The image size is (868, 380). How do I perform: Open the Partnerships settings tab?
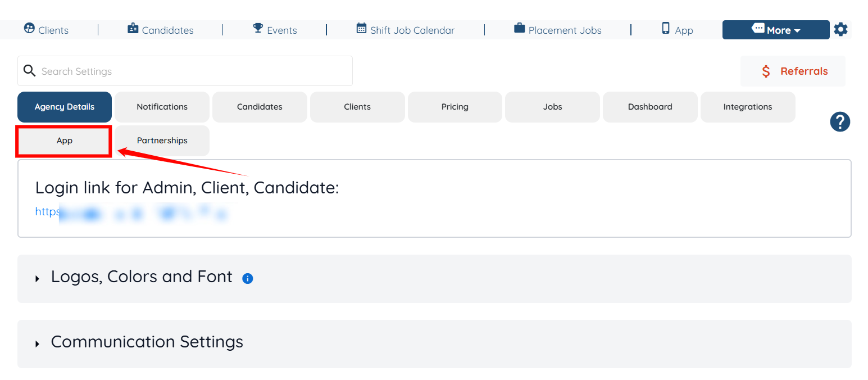tap(162, 141)
